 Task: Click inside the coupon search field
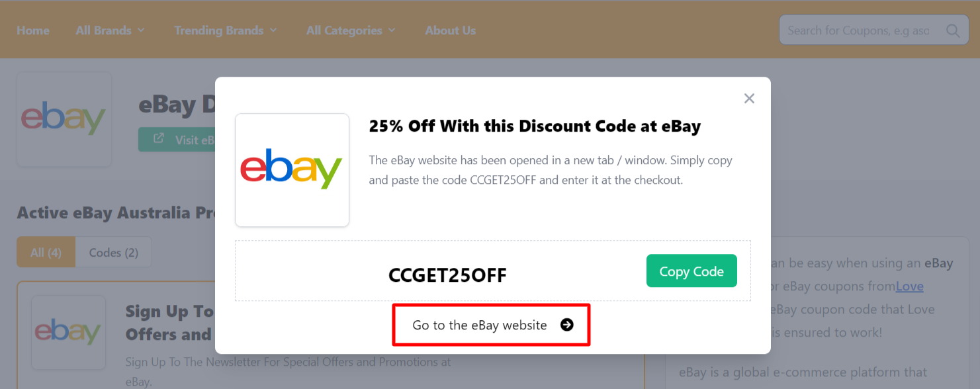point(860,30)
